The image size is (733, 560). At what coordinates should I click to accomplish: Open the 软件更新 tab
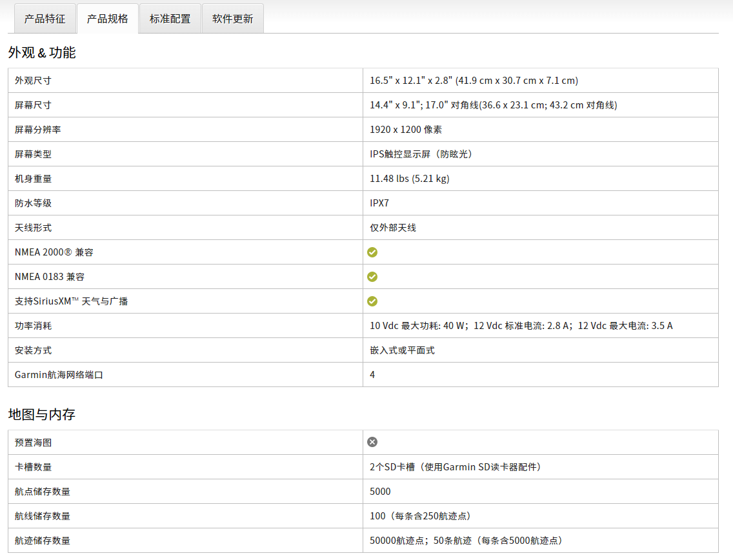coord(233,19)
